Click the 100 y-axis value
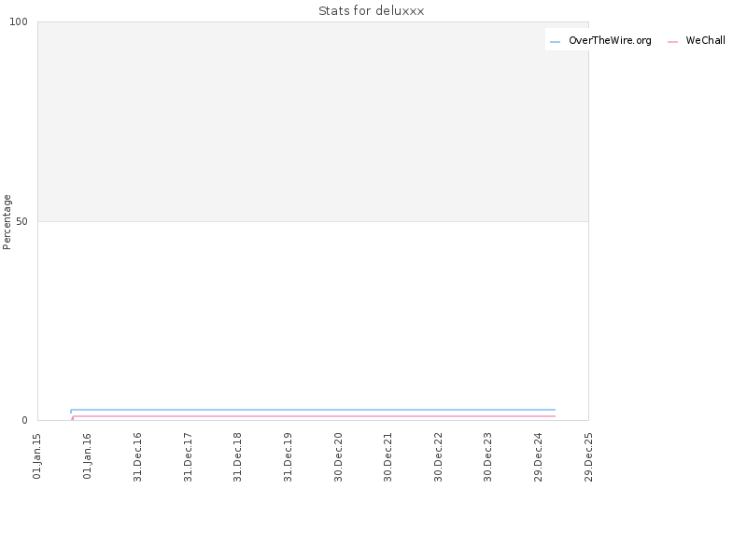The height and width of the screenshot is (560, 747). tap(19, 21)
